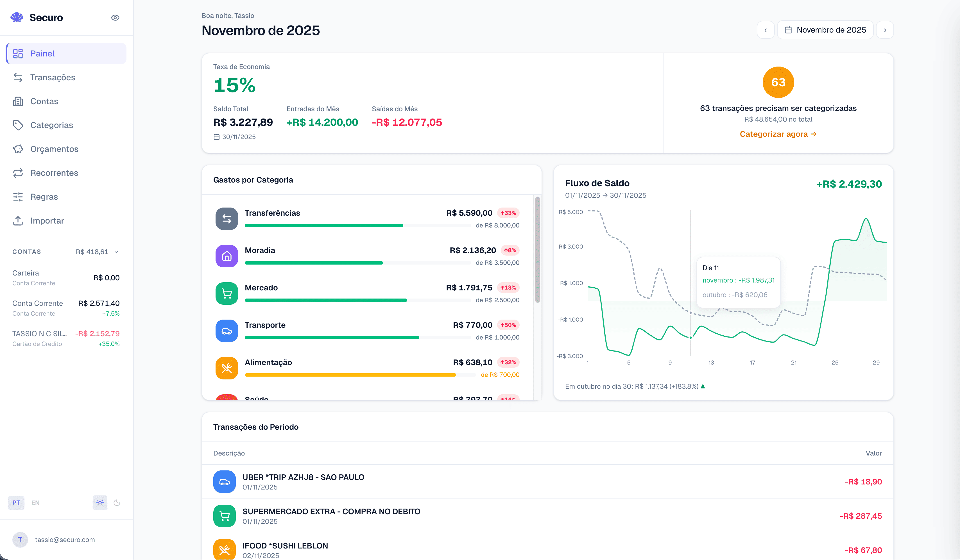
Task: Select Categorias in the sidebar
Action: pyautogui.click(x=66, y=125)
